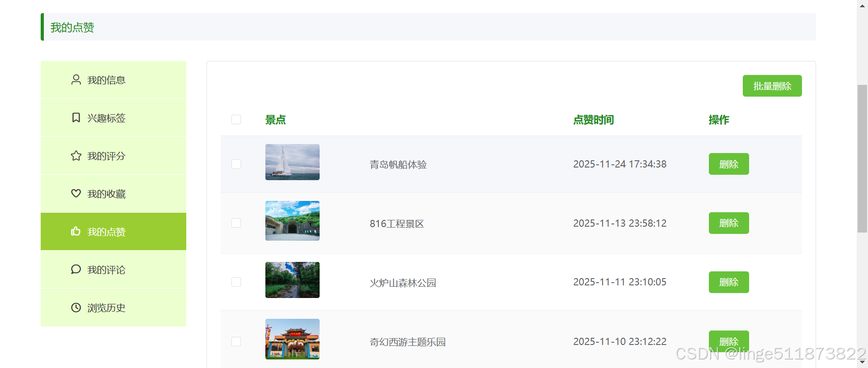868x368 pixels.
Task: Click the thumbs-up icon beside 我的点赞
Action: click(76, 232)
